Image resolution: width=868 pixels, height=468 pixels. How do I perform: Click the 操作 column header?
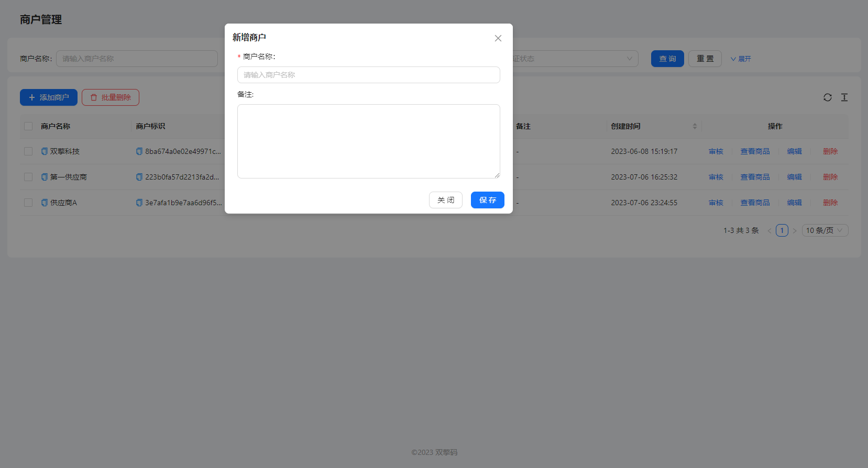(775, 126)
